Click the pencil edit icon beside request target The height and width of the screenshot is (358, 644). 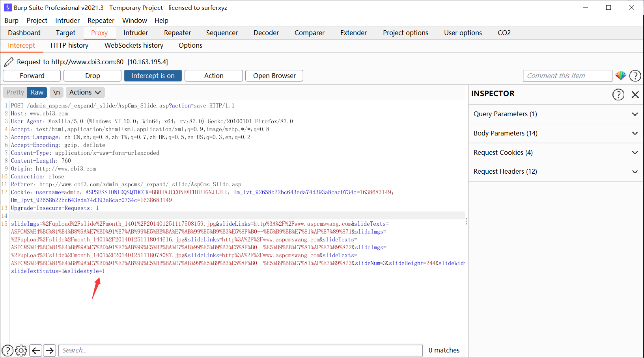coord(9,62)
